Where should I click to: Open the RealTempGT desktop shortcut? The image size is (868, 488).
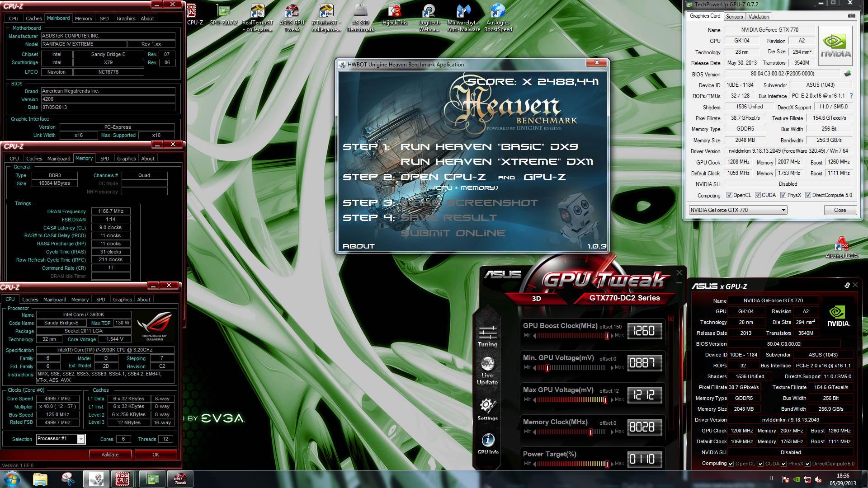tap(258, 18)
